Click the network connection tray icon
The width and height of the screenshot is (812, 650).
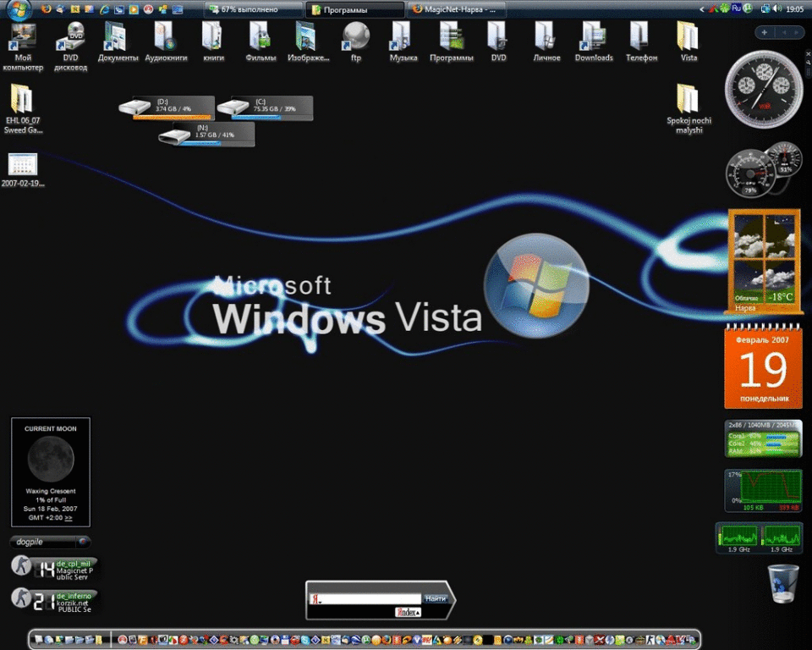coord(765,8)
